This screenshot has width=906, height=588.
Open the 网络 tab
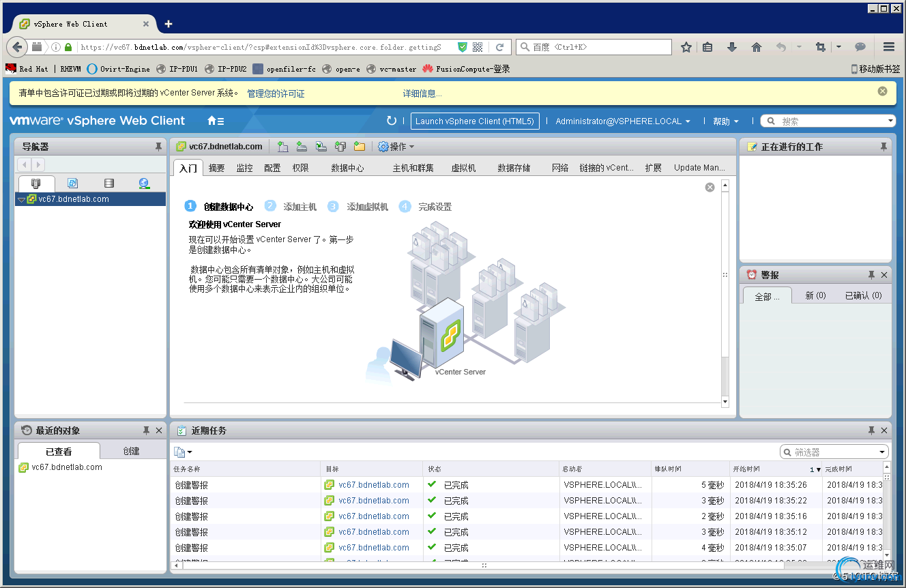point(560,168)
